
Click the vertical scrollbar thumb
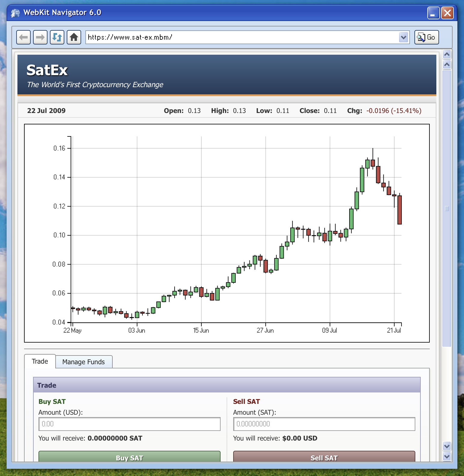447,208
